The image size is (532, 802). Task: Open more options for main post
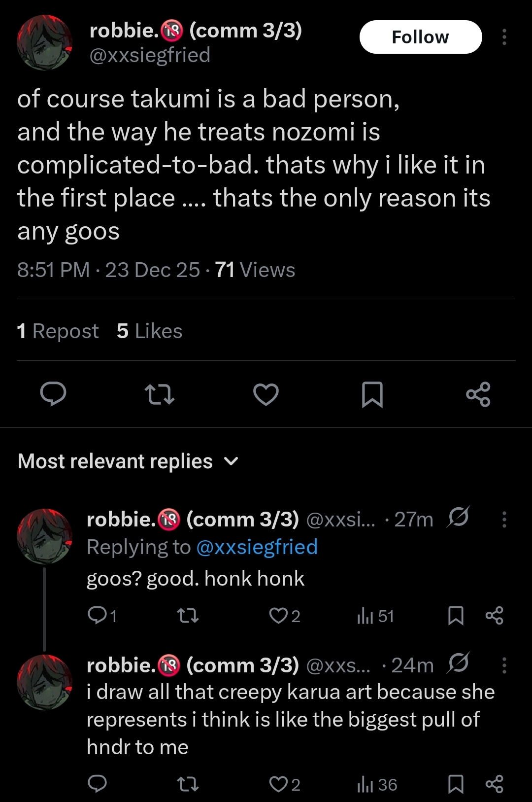pyautogui.click(x=504, y=37)
